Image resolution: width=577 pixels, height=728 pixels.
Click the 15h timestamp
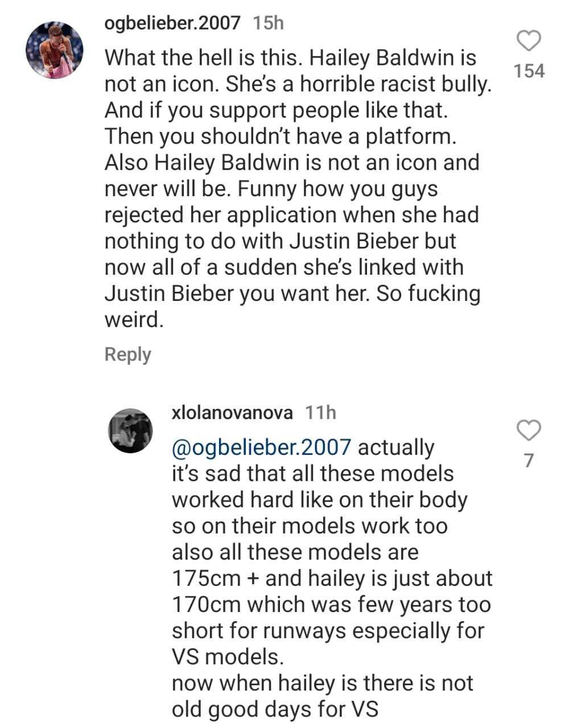[x=267, y=23]
